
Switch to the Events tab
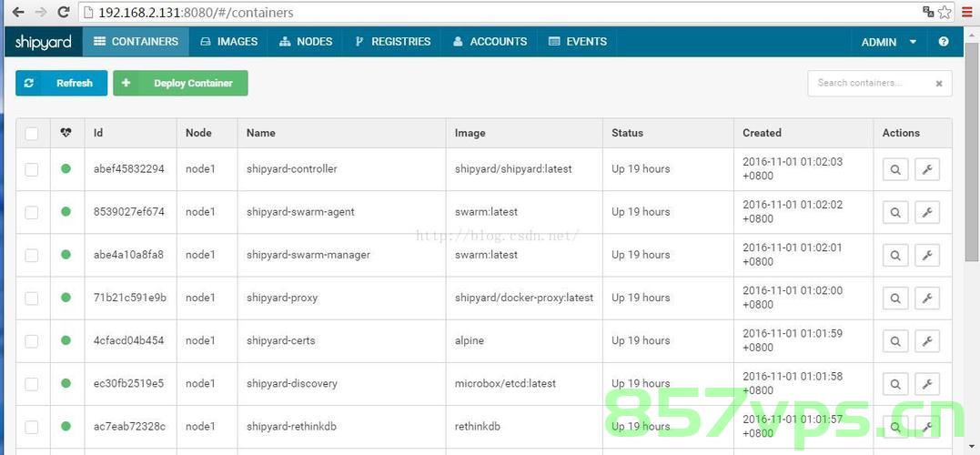tap(578, 42)
